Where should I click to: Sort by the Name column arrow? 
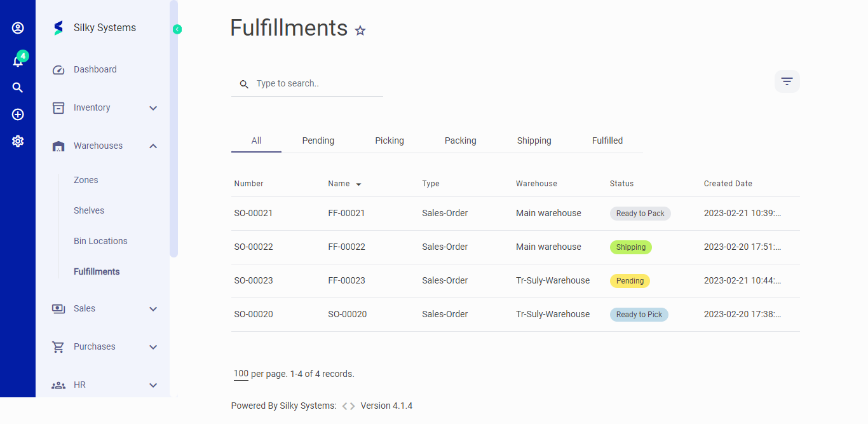[360, 184]
